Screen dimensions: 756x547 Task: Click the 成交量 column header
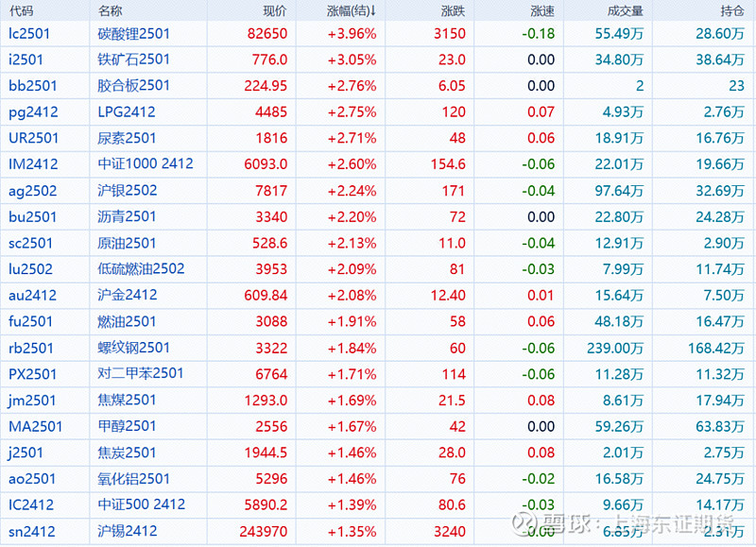626,10
